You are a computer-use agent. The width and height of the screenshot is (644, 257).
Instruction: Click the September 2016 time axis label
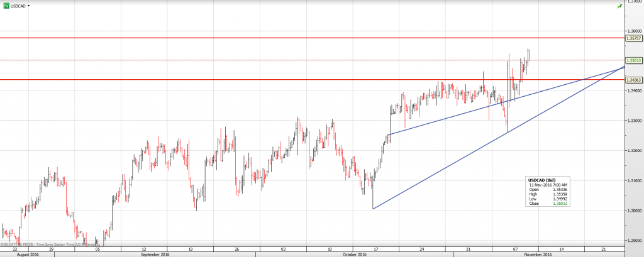click(x=155, y=254)
